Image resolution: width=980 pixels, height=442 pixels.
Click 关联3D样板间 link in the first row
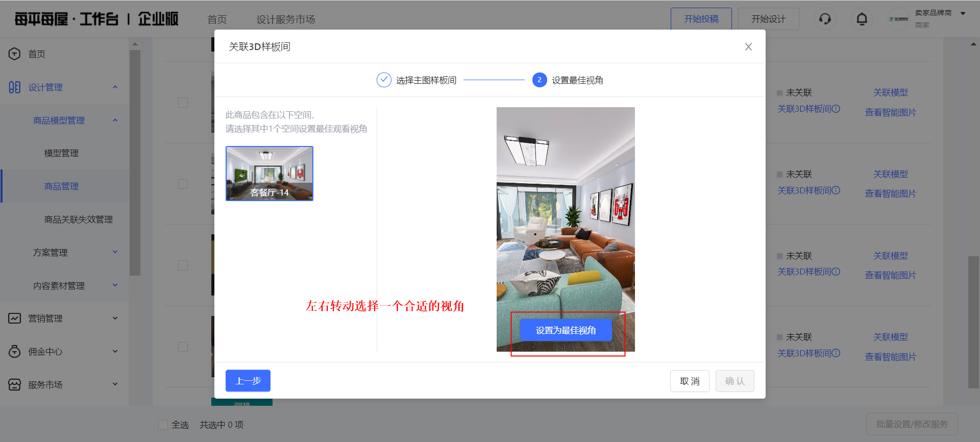point(808,109)
